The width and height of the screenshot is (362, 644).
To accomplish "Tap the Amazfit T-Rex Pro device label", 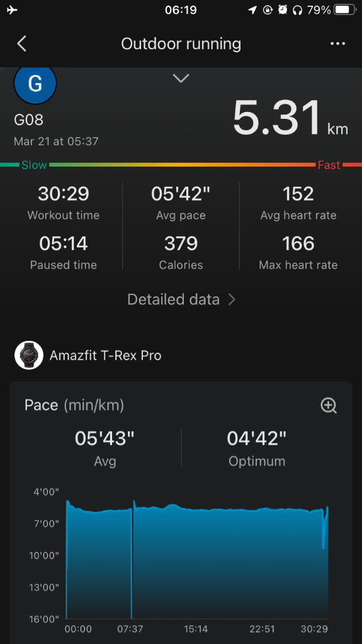I will point(105,356).
